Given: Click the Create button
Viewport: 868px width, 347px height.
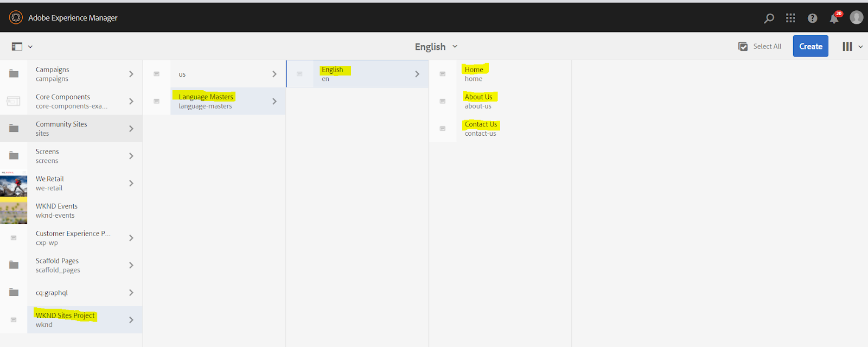Looking at the screenshot, I should click(810, 46).
